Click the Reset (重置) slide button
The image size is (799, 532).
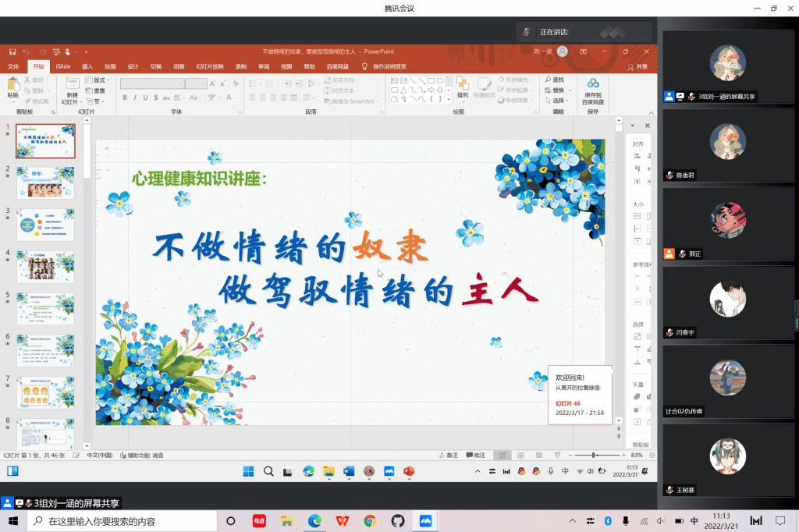coord(95,90)
